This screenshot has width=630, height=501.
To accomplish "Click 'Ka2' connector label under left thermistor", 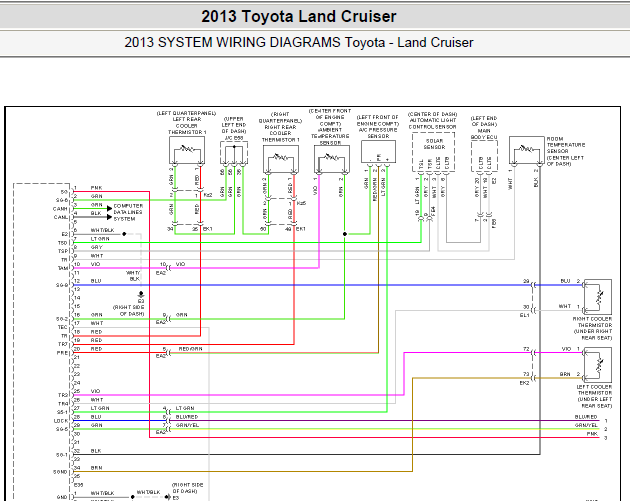I will click(x=208, y=195).
